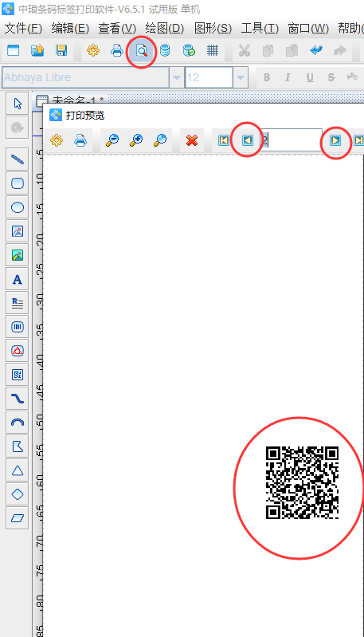Select the arc drawing tool
Screen dimensions: 364x637
(x=17, y=423)
